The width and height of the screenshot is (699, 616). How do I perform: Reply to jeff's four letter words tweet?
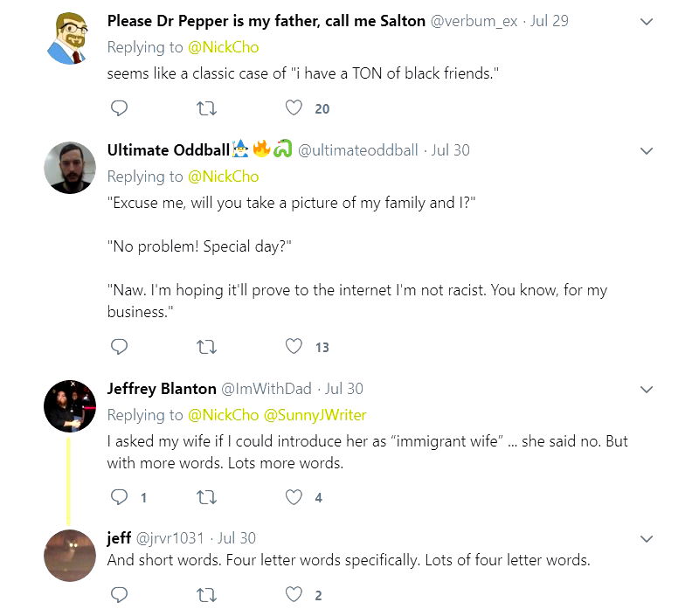(120, 595)
